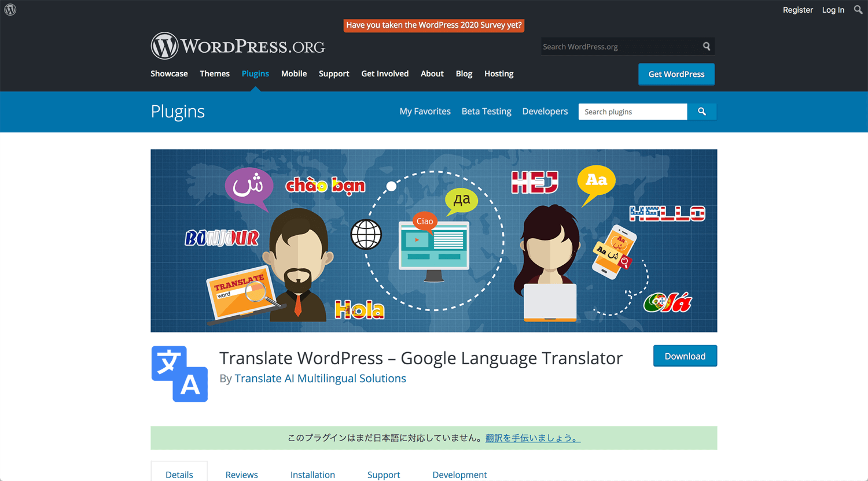Viewport: 868px width, 481px height.
Task: Open the About menu item
Action: click(x=432, y=73)
